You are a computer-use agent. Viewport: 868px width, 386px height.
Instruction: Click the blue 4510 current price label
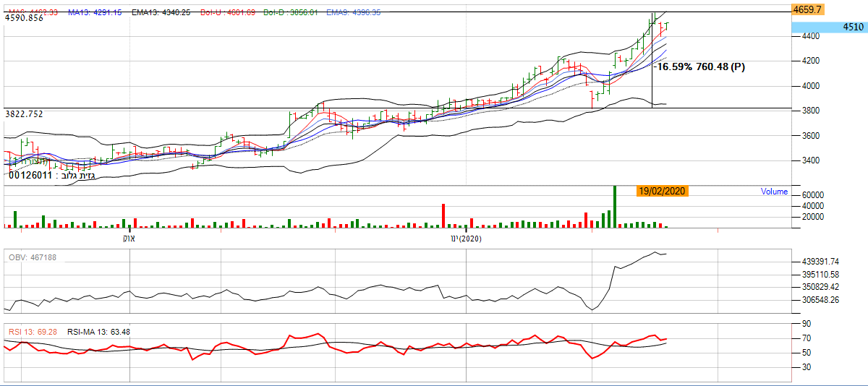point(829,27)
